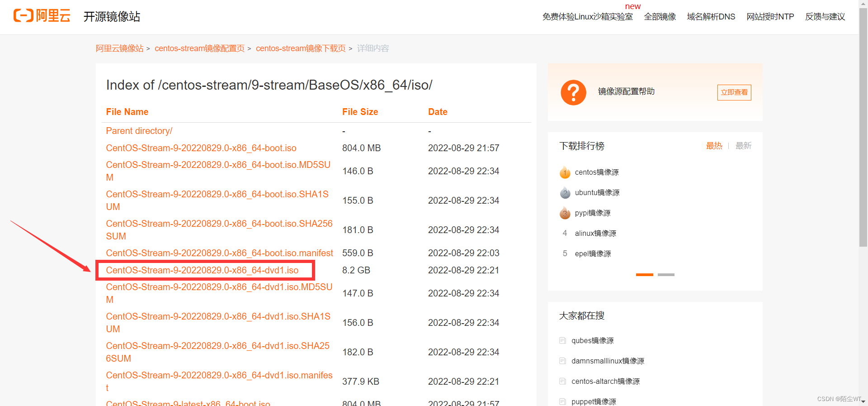This screenshot has height=406, width=868.
Task: Select the gray second carousel page indicator
Action: click(x=666, y=275)
